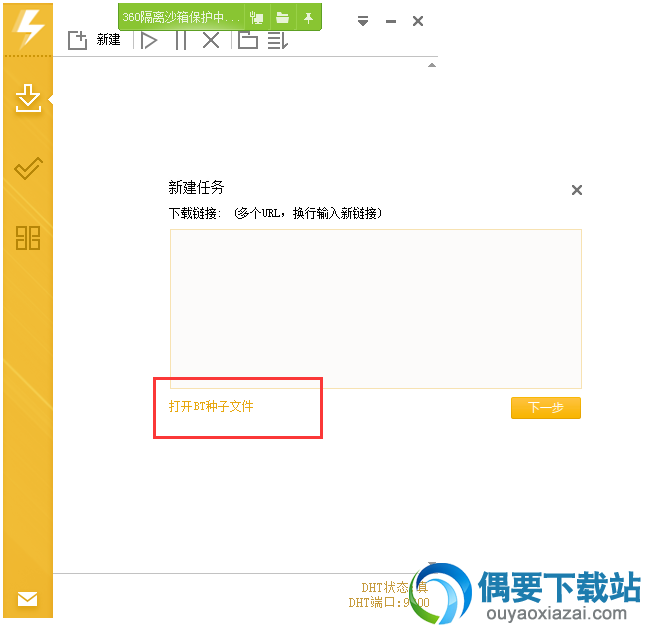Pin the 360 sandbox bar
Screen dimensions: 652x625
click(x=308, y=18)
